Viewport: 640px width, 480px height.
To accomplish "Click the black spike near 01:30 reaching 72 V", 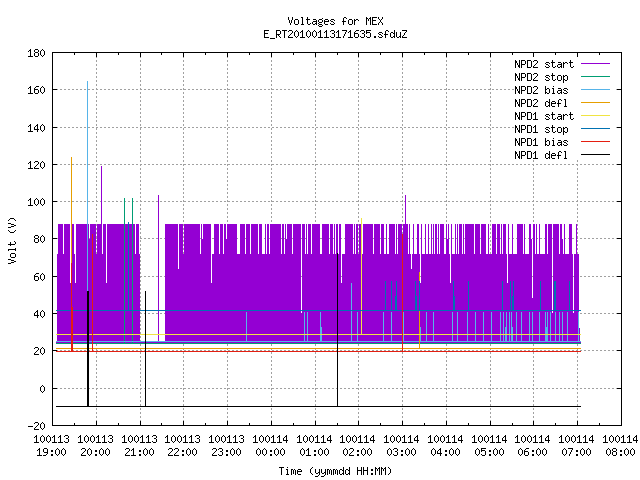I will click(x=338, y=330).
